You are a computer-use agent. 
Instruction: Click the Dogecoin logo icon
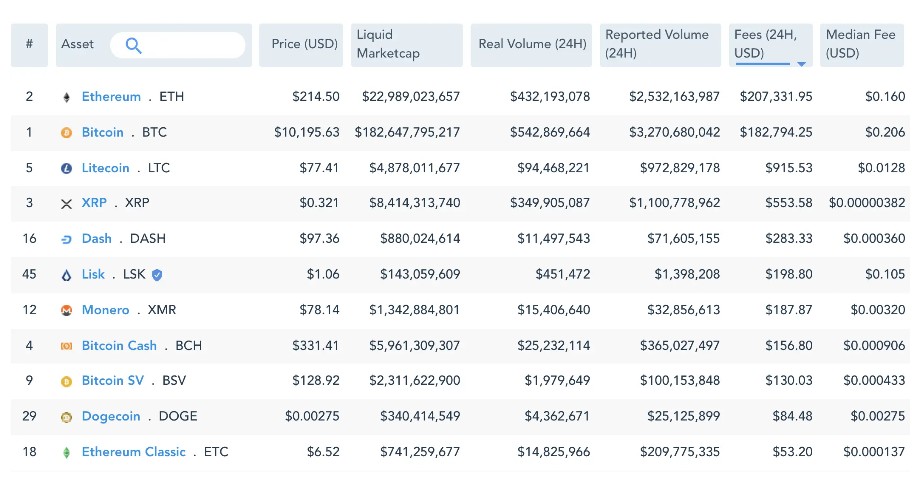pyautogui.click(x=67, y=417)
